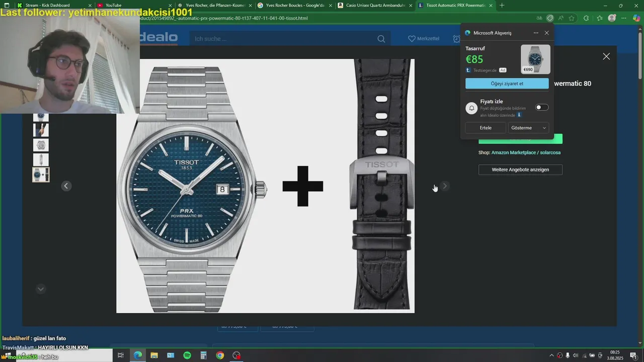644x362 pixels.
Task: Open the Favorites list icon
Action: pos(600,18)
